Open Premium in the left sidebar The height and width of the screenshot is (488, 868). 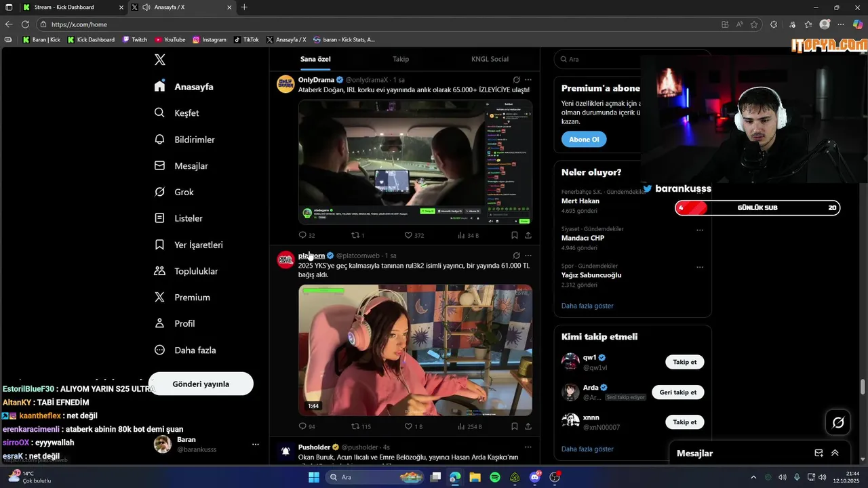tap(182, 298)
